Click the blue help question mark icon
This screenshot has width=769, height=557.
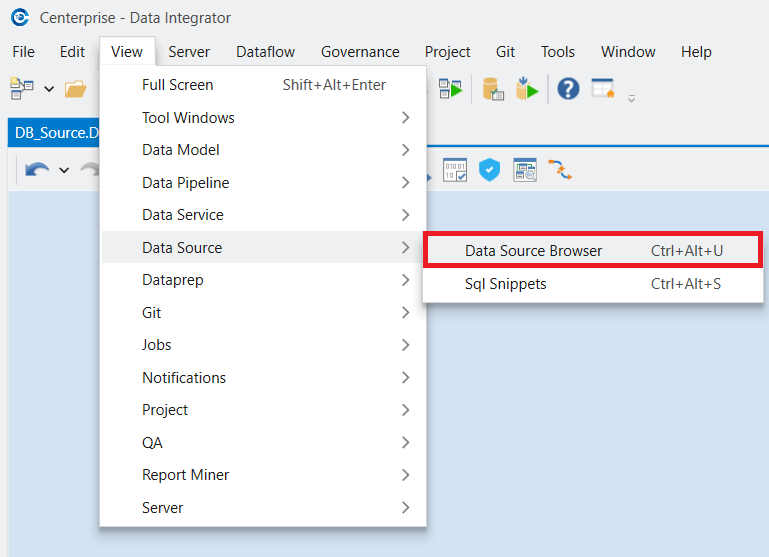click(x=568, y=89)
